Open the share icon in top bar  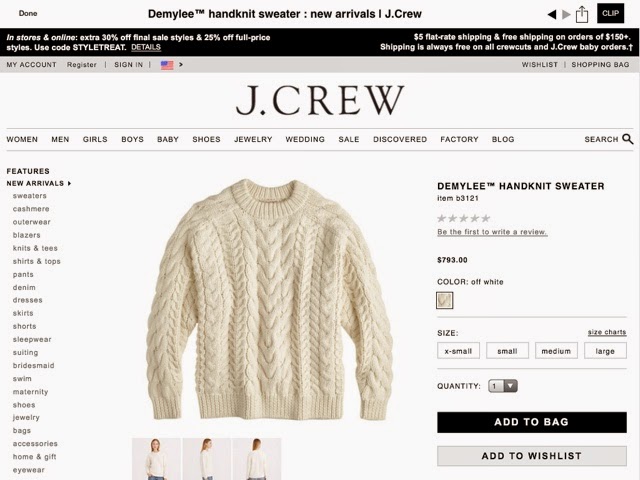click(x=582, y=15)
